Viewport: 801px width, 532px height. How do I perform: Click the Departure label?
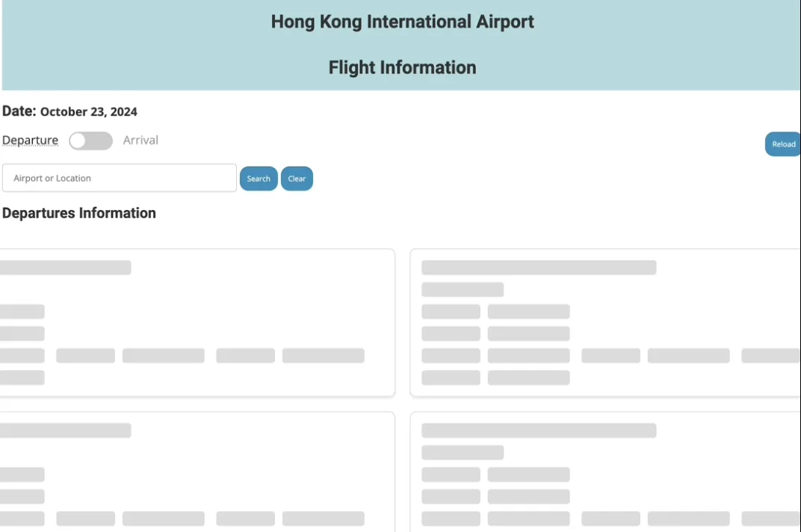tap(30, 140)
